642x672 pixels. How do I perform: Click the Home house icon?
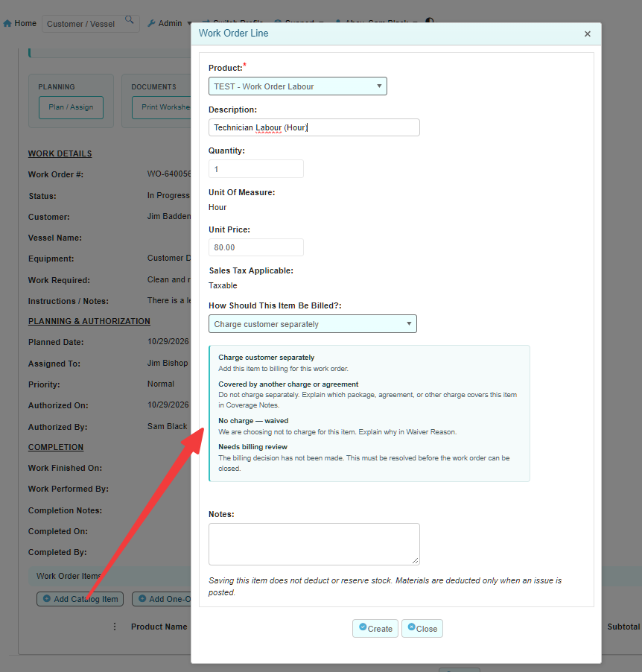[7, 24]
